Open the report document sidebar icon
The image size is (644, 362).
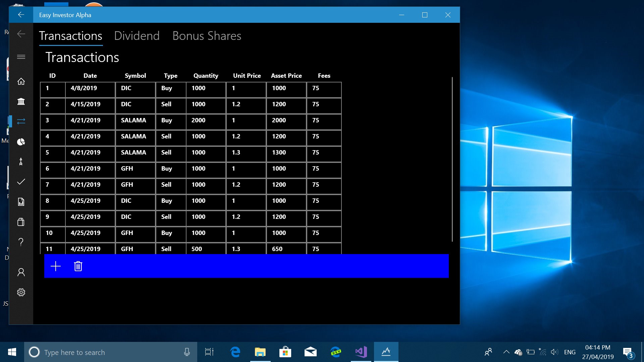(21, 202)
